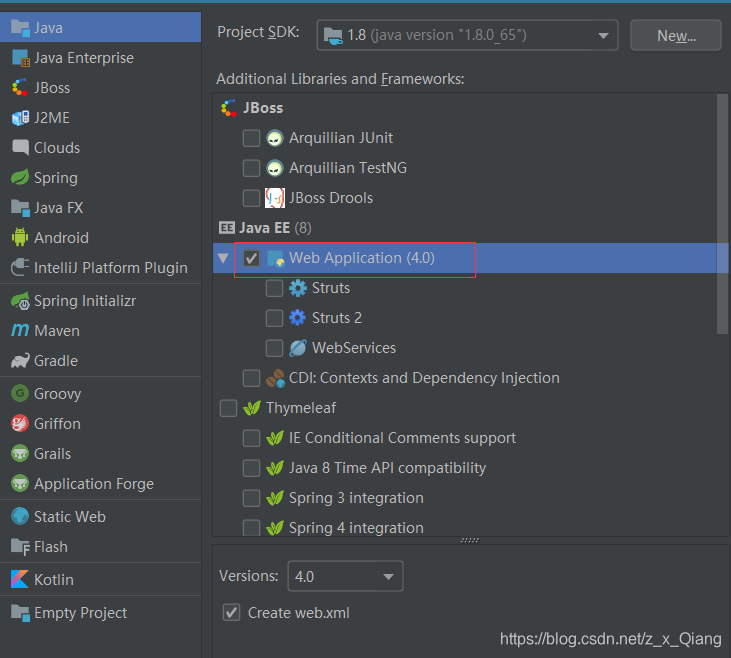The image size is (731, 658).
Task: Click the JBoss icon in the sidebar
Action: pos(20,88)
